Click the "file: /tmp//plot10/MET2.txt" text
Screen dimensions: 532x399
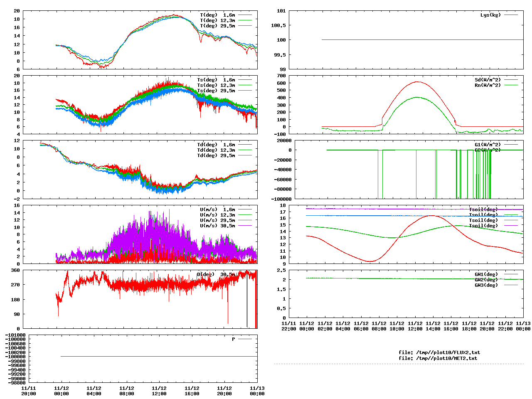pyautogui.click(x=438, y=358)
